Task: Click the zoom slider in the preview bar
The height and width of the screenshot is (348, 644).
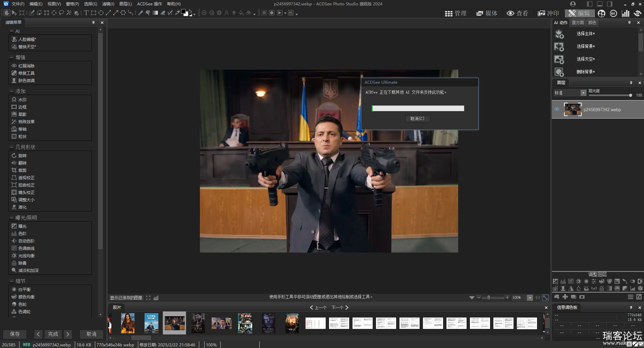Action: point(493,297)
